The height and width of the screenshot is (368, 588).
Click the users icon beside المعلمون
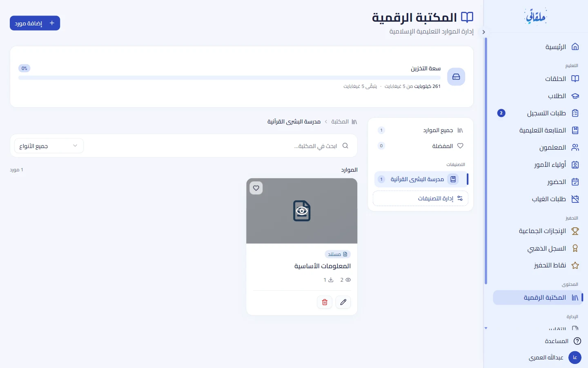(x=575, y=148)
